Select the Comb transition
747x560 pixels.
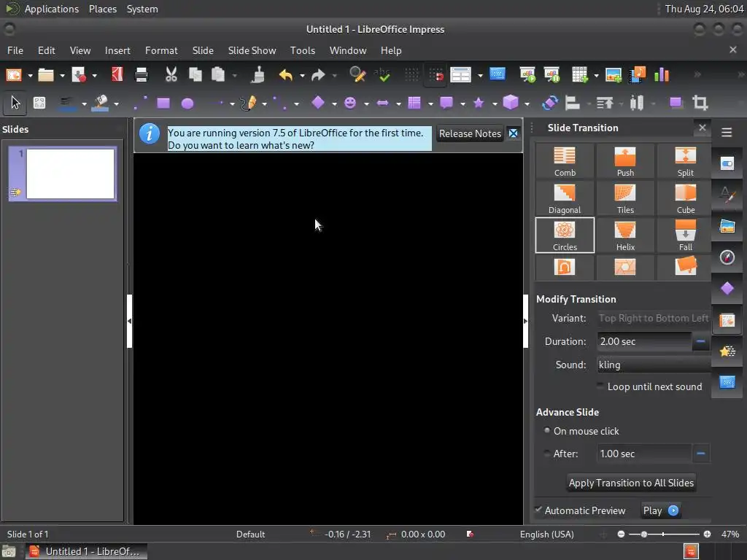(x=565, y=161)
